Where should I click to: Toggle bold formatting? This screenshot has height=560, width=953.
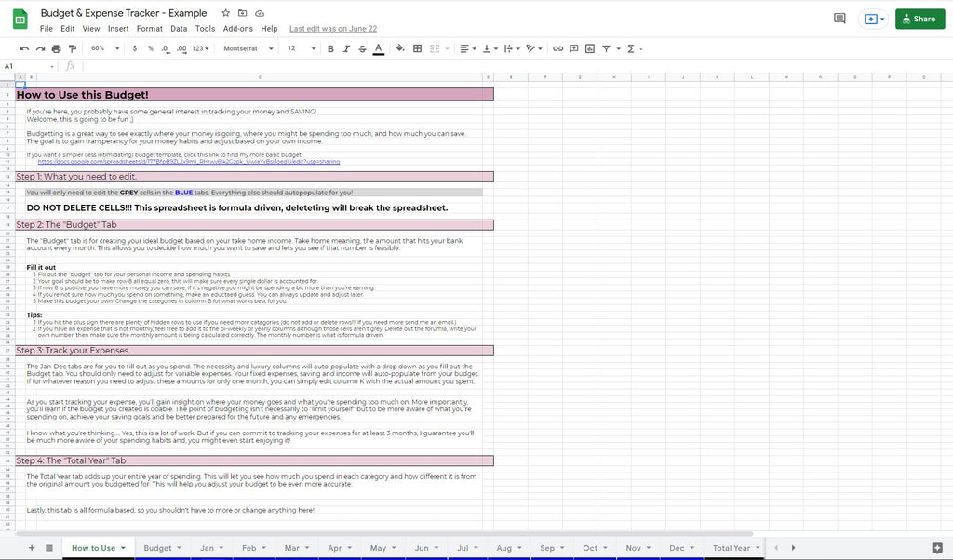click(330, 48)
